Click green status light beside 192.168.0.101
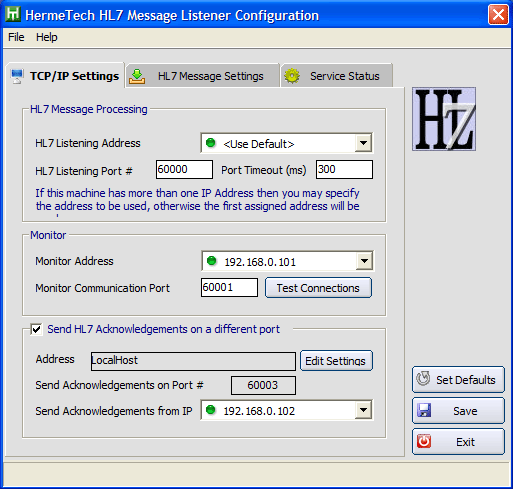 tap(211, 260)
